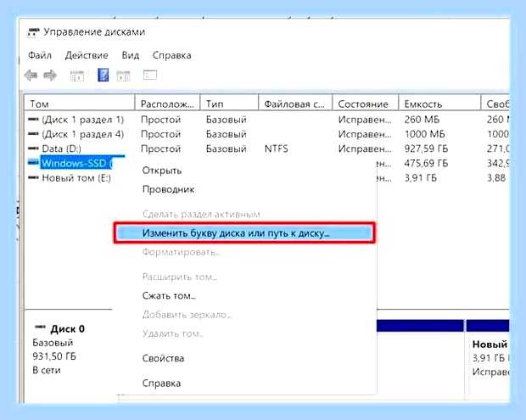This screenshot has width=526, height=420.
Task: Sort by the Тип column header
Action: (229, 104)
